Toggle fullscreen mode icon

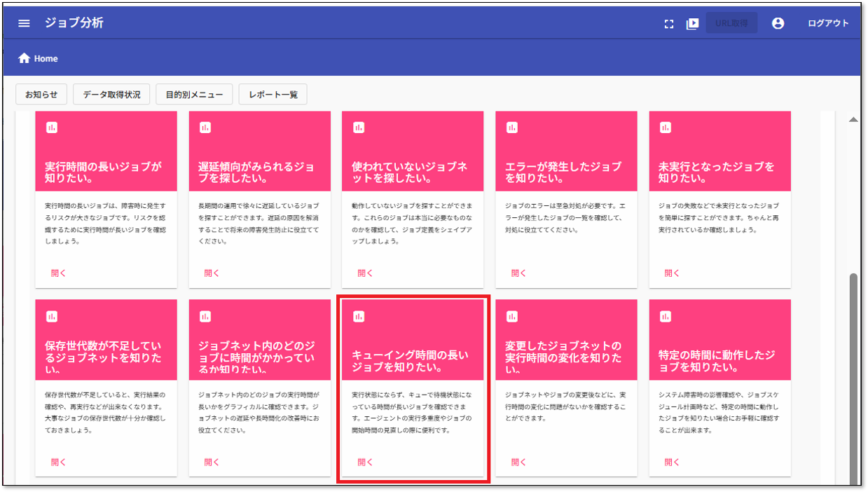point(669,23)
